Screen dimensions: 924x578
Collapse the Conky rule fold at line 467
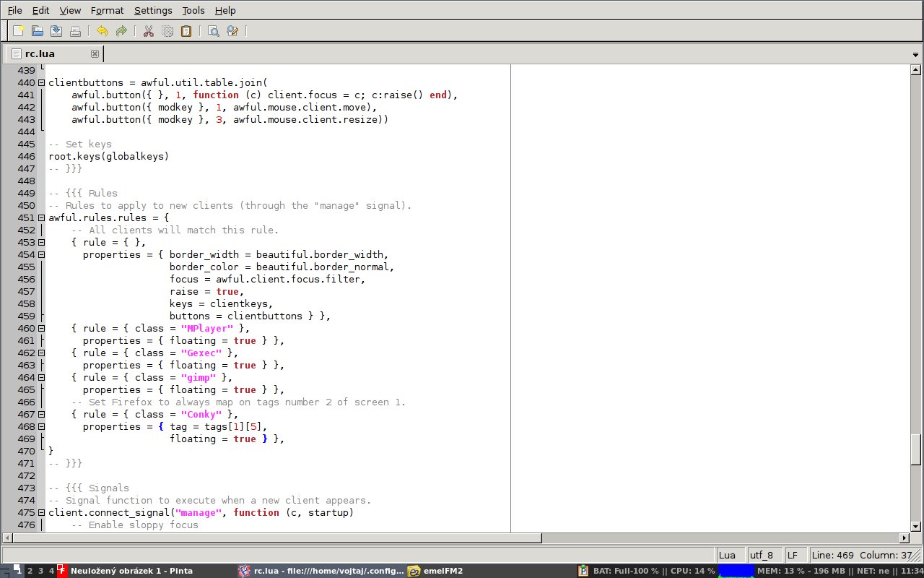click(x=41, y=414)
